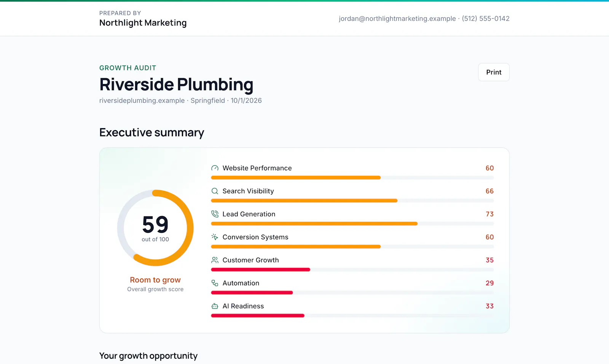Click the Conversion Systems progress bar
Image resolution: width=609 pixels, height=364 pixels.
[x=352, y=246]
